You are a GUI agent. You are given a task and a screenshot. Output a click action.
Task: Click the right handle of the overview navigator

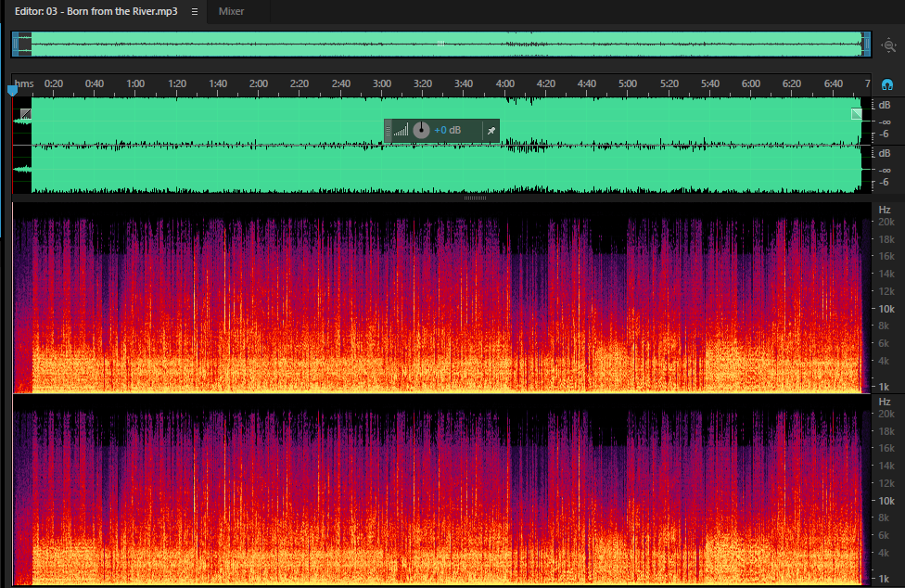(866, 45)
